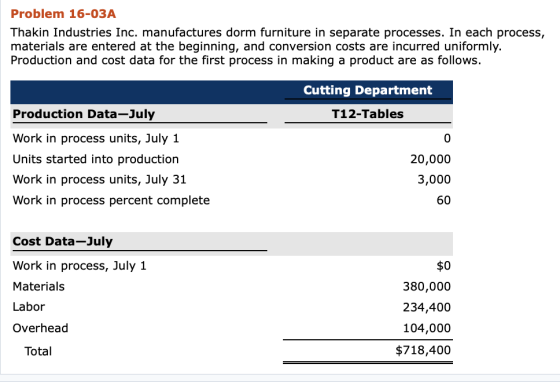Image resolution: width=560 pixels, height=382 pixels.
Task: Click the Thakin Industries problem description paragraph
Action: coord(278,46)
